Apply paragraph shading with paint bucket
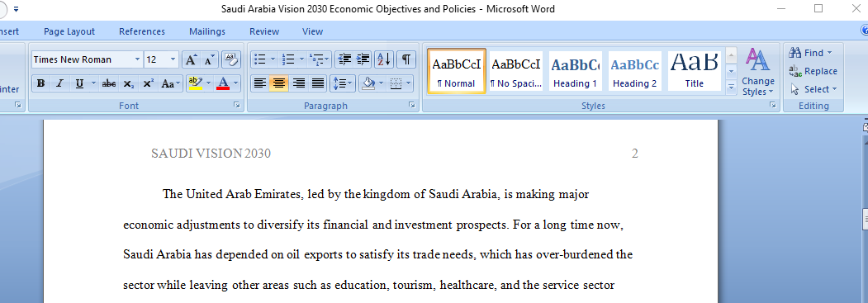The width and height of the screenshot is (868, 303). point(368,83)
